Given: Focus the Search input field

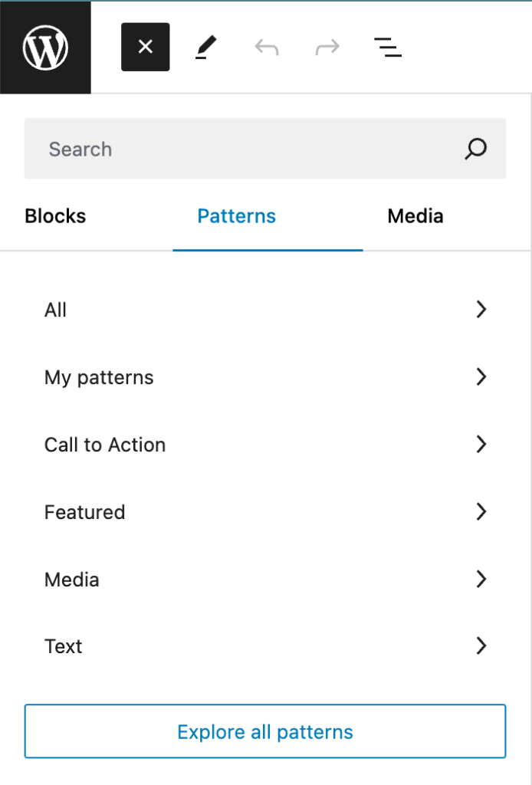Looking at the screenshot, I should coord(265,149).
